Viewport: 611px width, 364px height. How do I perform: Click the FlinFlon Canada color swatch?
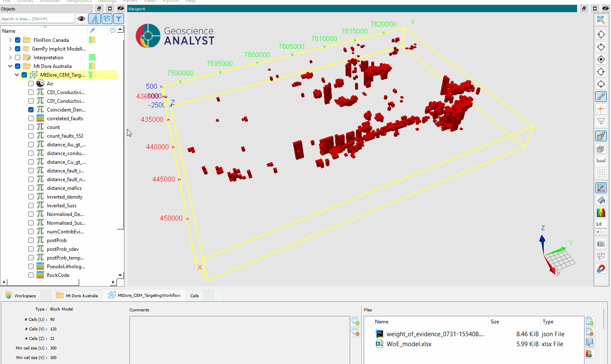(x=92, y=40)
